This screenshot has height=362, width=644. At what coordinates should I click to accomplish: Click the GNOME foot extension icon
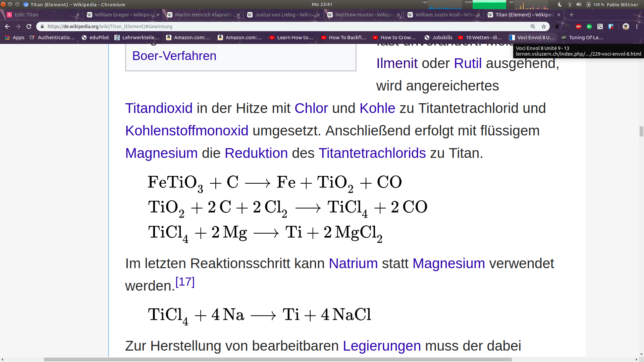tap(557, 26)
